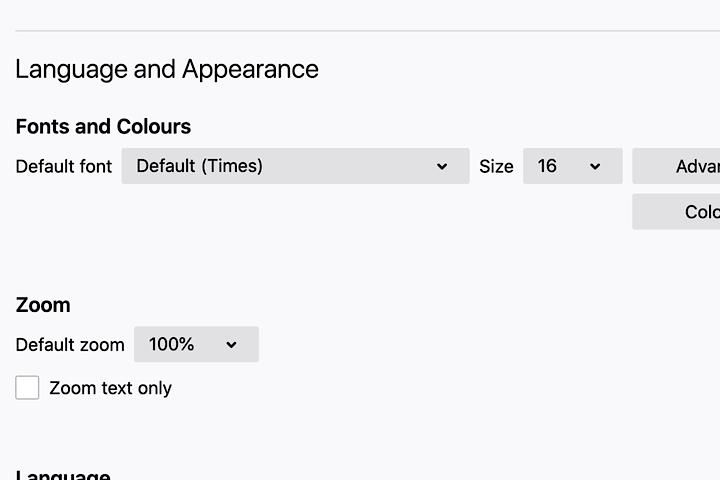Enable the Zoom text only checkbox
Screen dimensions: 720x480
pos(28,388)
